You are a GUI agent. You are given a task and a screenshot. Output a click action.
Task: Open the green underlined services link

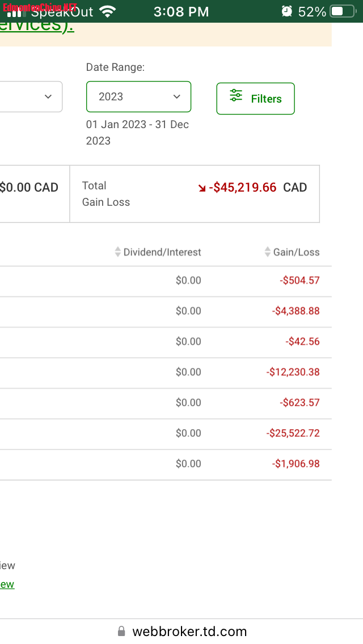click(x=37, y=26)
